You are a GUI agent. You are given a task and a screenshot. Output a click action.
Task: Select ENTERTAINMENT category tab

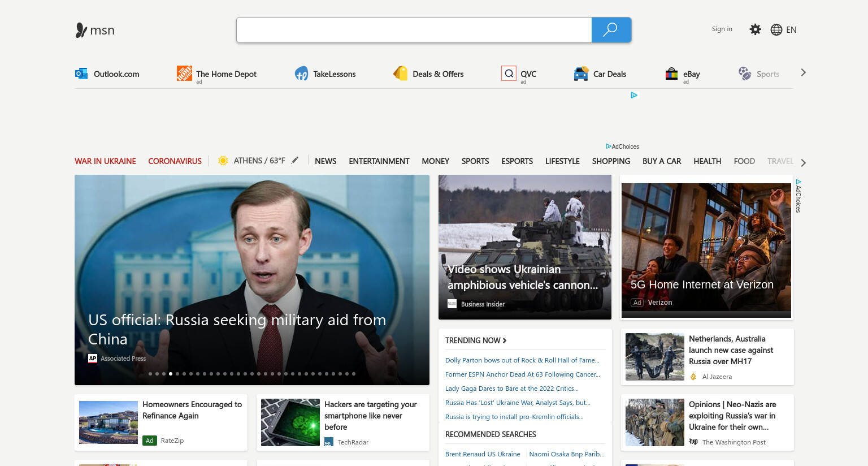(x=379, y=161)
